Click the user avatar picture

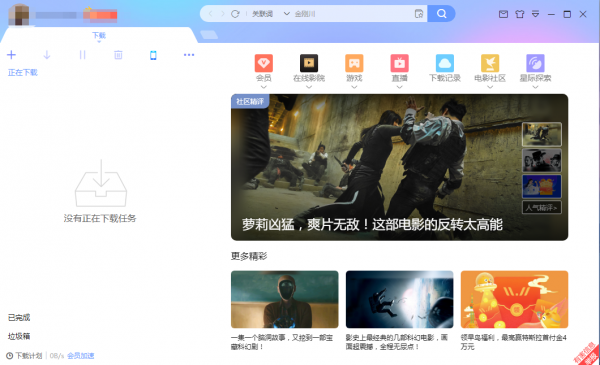click(x=19, y=15)
